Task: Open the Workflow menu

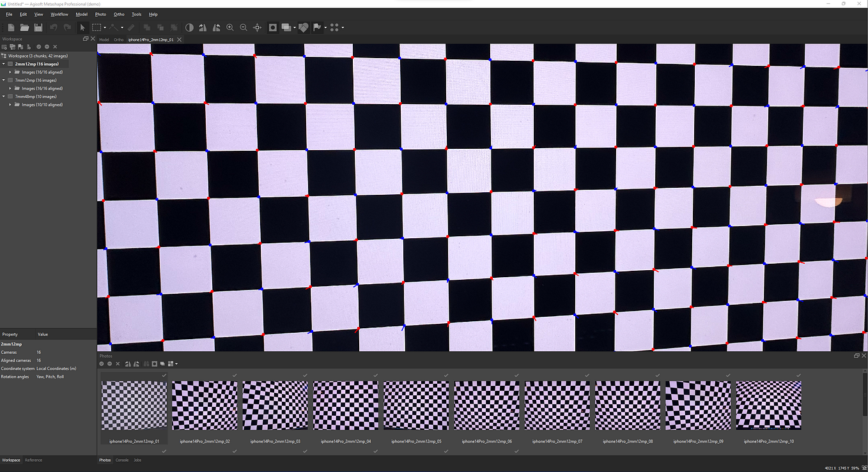Action: click(x=59, y=14)
